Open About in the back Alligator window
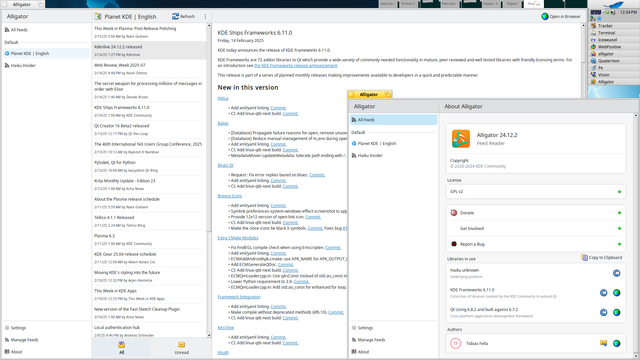 [x=46, y=351]
